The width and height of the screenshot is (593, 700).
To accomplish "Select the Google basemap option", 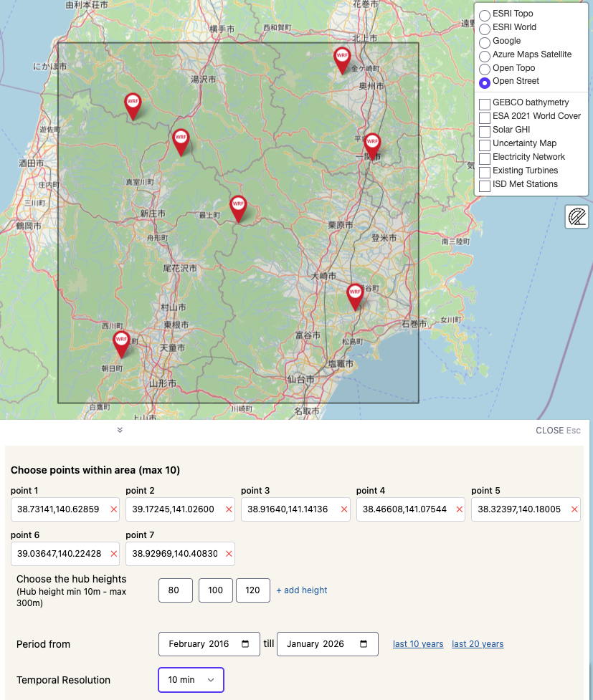I will 484,42.
